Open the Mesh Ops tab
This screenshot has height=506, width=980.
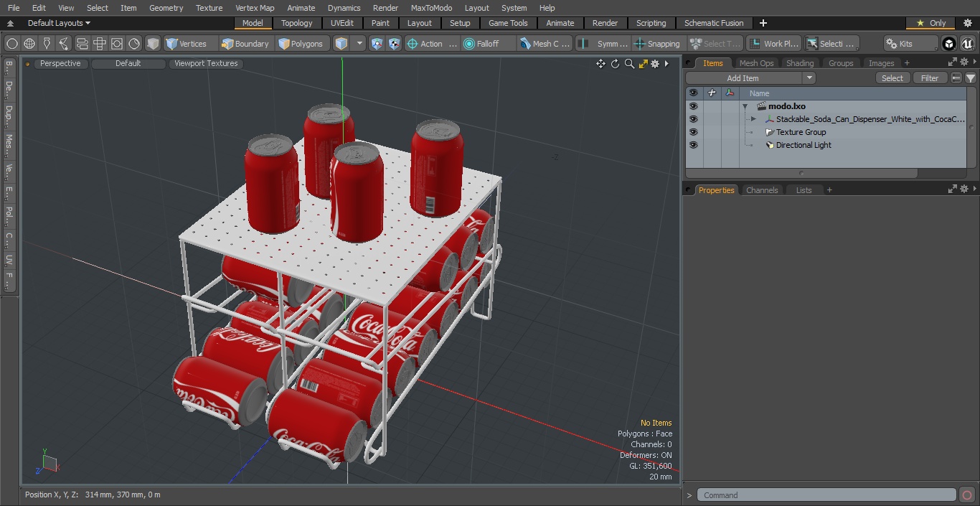pyautogui.click(x=756, y=63)
